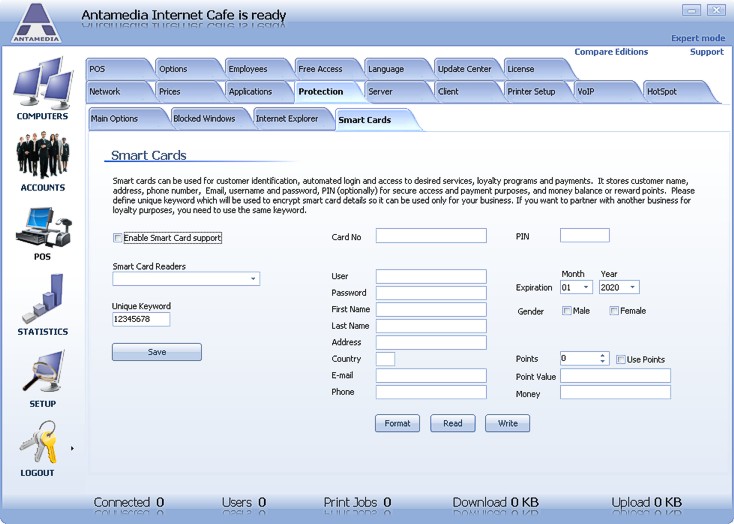
Task: Click the Read button
Action: point(453,423)
